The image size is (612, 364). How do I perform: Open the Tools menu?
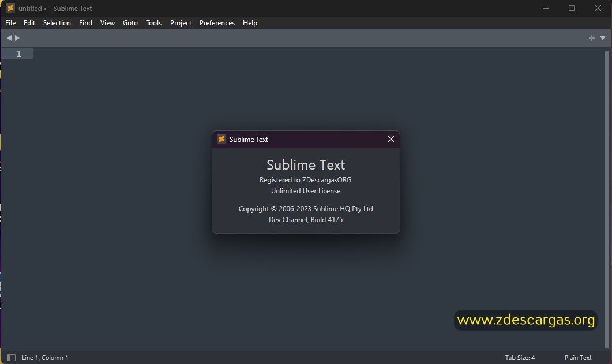point(154,23)
